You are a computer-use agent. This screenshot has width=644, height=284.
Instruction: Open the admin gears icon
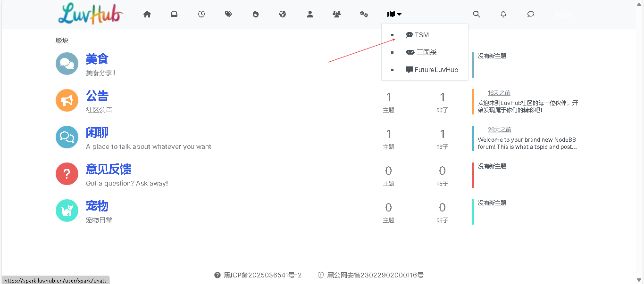[364, 14]
